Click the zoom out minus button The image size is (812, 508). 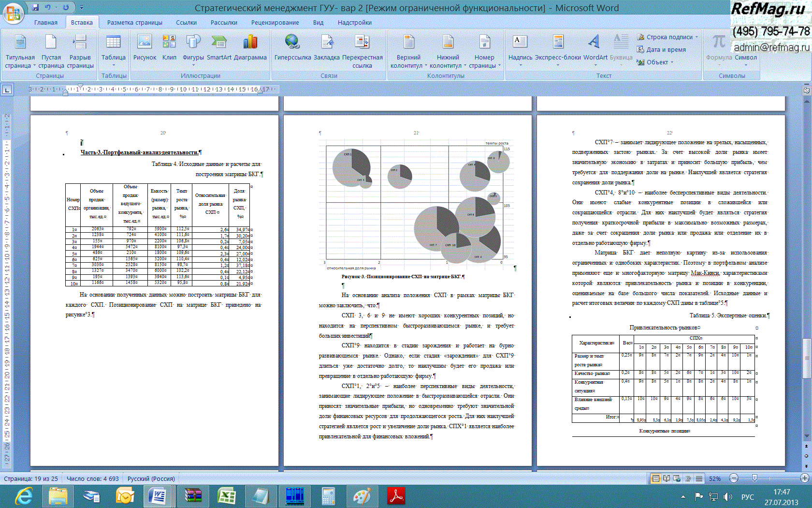point(734,478)
